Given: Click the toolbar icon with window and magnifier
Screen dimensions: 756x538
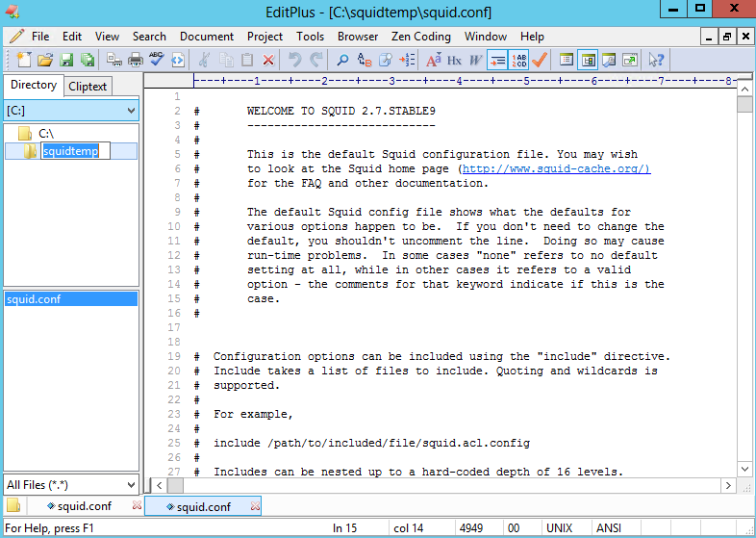Looking at the screenshot, I should (609, 60).
